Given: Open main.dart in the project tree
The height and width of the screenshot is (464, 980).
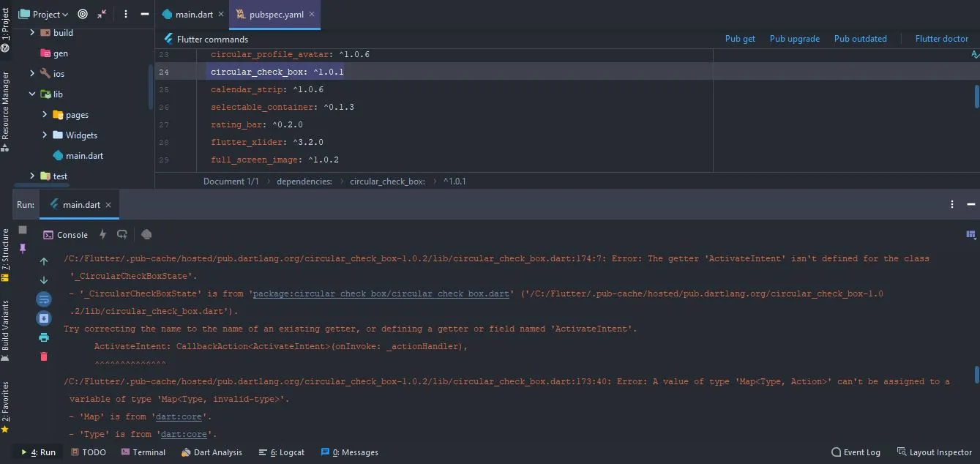Looking at the screenshot, I should (x=78, y=156).
